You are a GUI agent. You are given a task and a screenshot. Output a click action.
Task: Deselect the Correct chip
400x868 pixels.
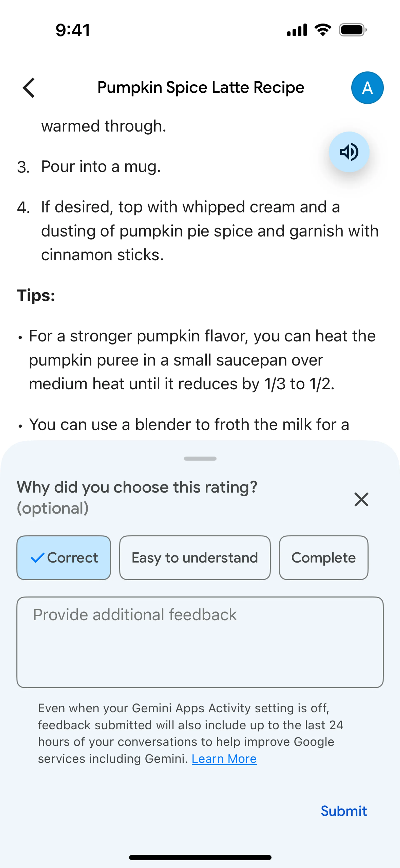point(64,558)
